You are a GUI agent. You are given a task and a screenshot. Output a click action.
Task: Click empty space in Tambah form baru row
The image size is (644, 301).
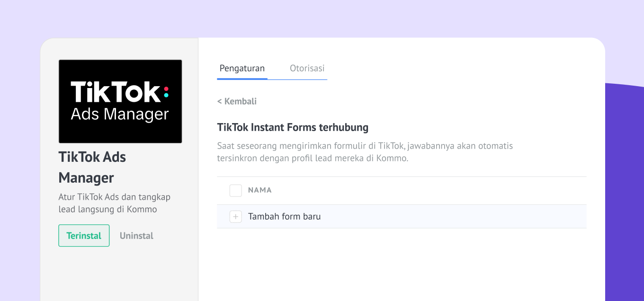coord(450,217)
